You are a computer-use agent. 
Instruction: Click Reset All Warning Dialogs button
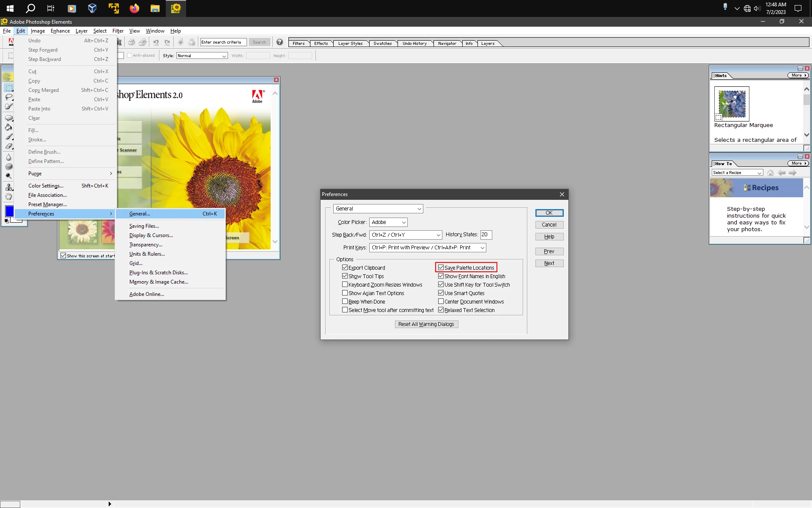pos(426,324)
